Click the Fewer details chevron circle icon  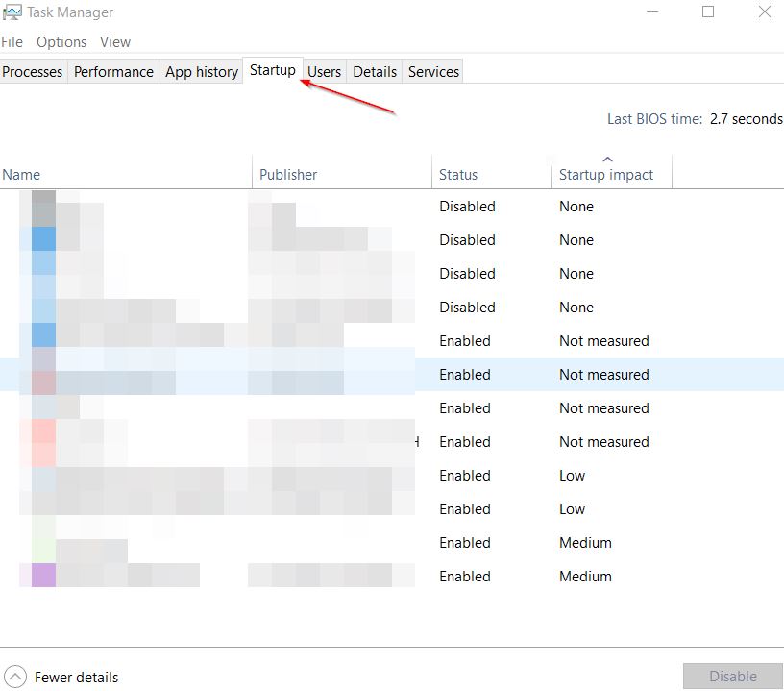15,677
